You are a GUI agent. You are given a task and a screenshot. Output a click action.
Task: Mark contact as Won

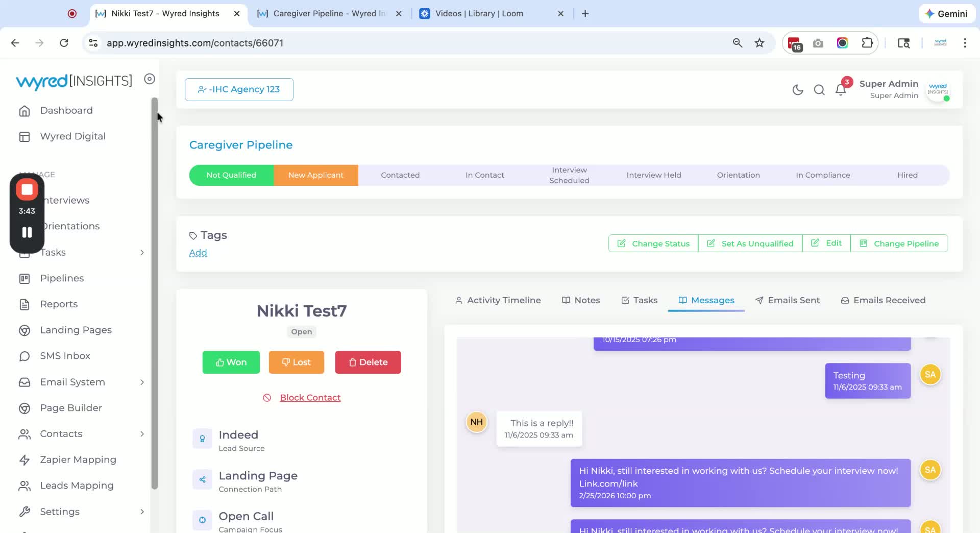point(231,362)
